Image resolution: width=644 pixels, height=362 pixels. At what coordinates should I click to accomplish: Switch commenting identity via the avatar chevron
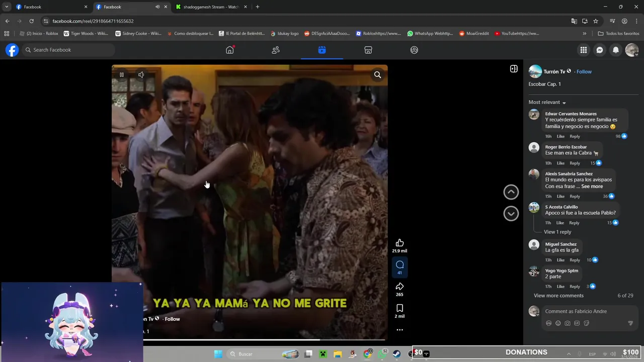coord(538,315)
